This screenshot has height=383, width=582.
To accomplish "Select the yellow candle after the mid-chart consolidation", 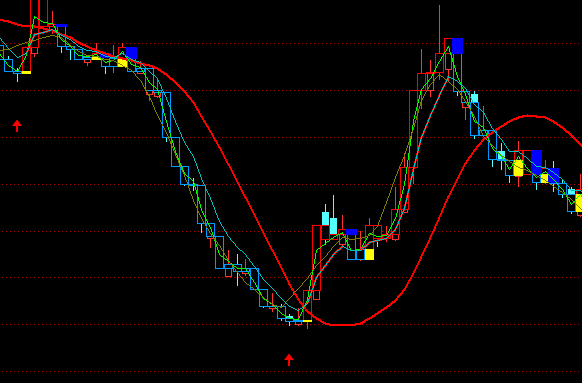I will (x=369, y=254).
